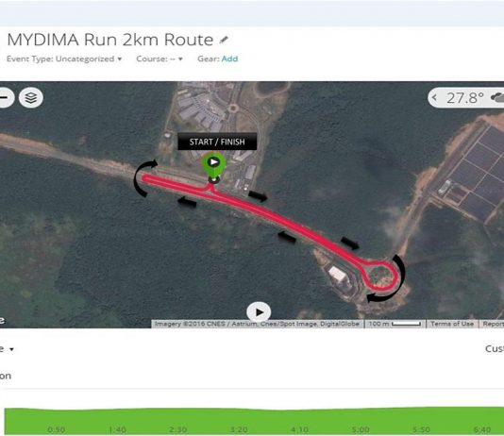
Task: Add gear via the Add link
Action: [230, 59]
